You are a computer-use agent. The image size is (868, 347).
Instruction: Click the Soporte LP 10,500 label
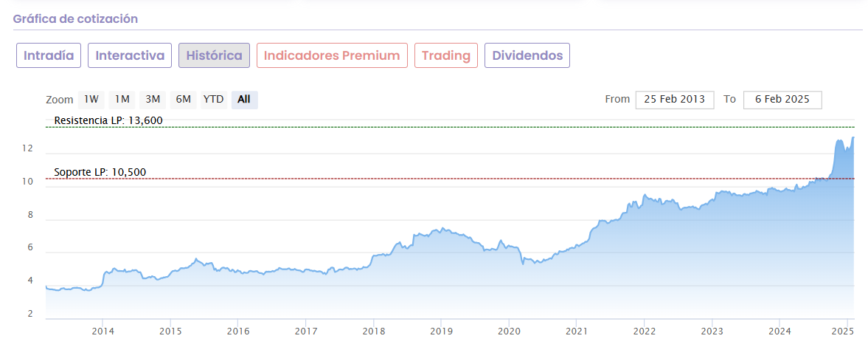click(100, 172)
